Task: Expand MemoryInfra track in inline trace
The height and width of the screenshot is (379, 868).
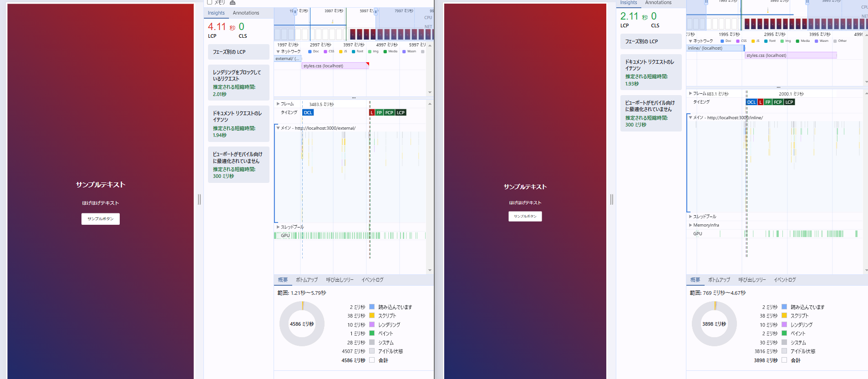Action: 690,225
